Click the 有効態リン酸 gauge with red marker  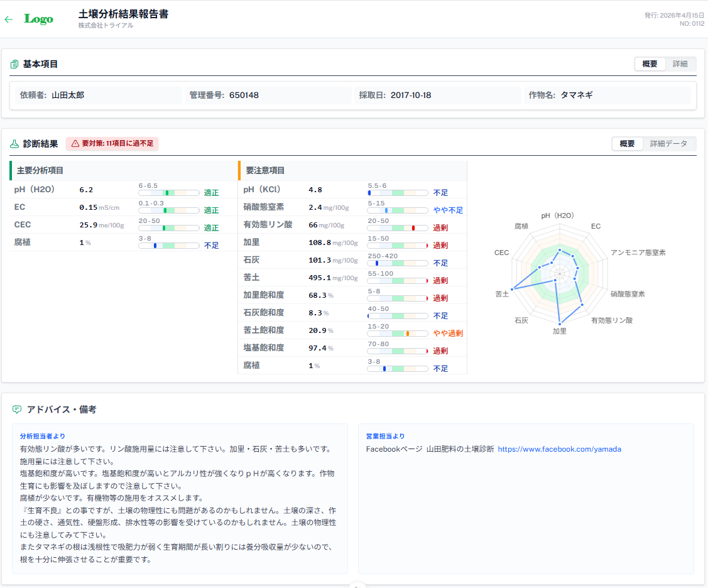click(398, 228)
